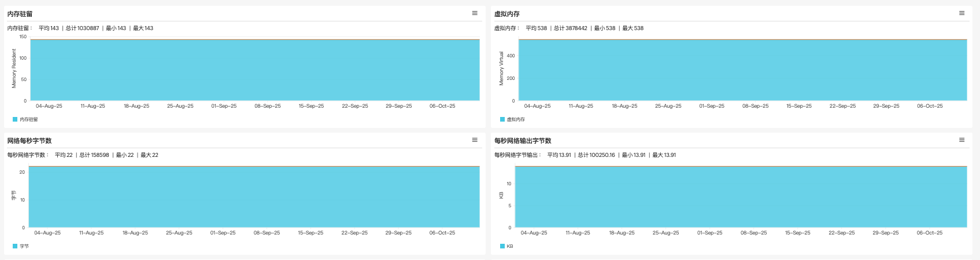Open the 内存驻留 chart hamburger menu
The height and width of the screenshot is (260, 980).
[x=475, y=13]
